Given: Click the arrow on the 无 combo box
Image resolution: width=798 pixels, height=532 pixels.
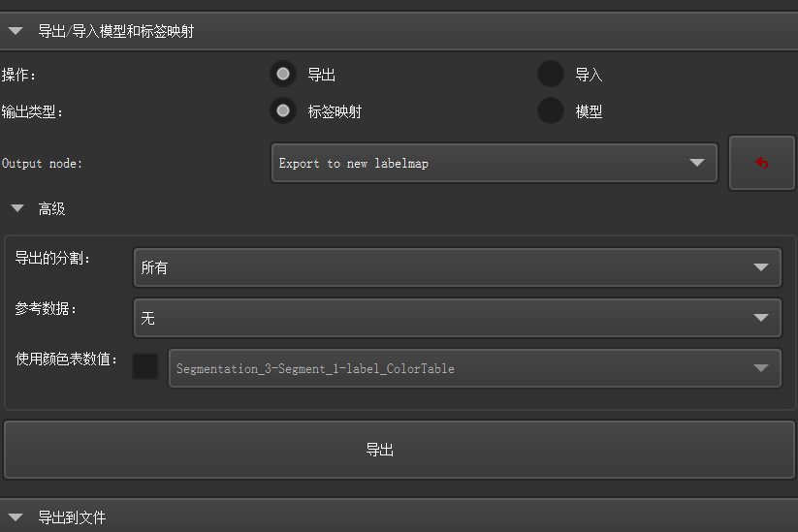Looking at the screenshot, I should [x=760, y=317].
